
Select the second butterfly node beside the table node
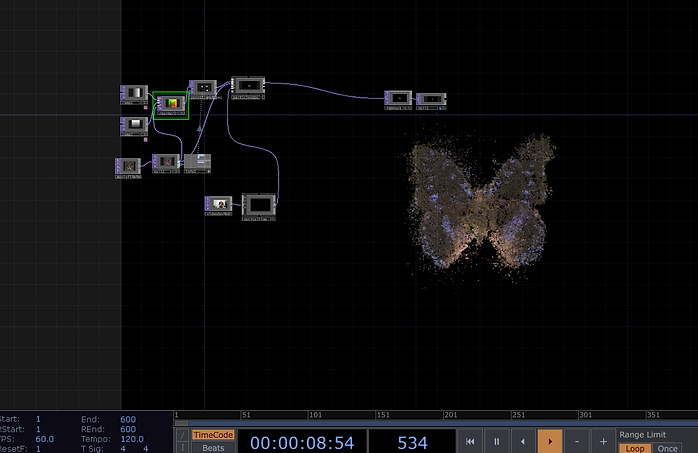point(166,163)
